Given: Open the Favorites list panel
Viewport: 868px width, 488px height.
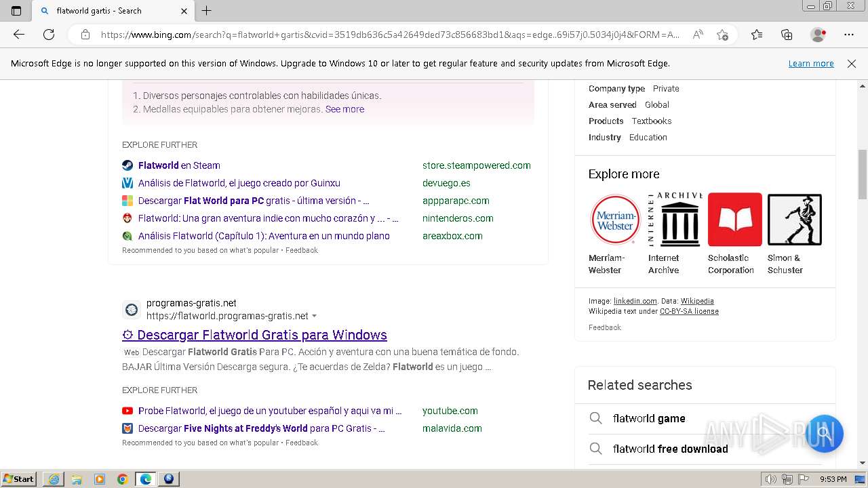Looking at the screenshot, I should pos(757,35).
